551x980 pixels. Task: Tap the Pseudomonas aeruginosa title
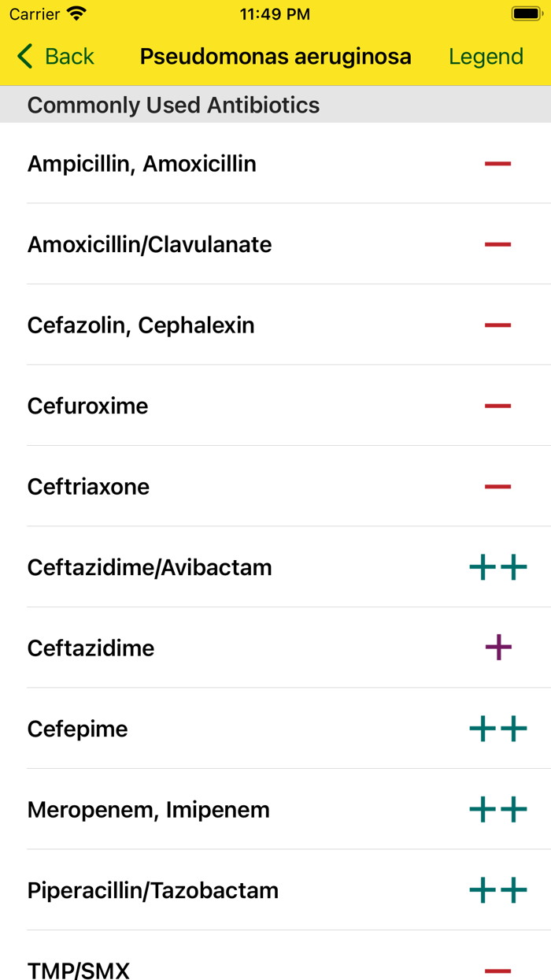(x=275, y=56)
